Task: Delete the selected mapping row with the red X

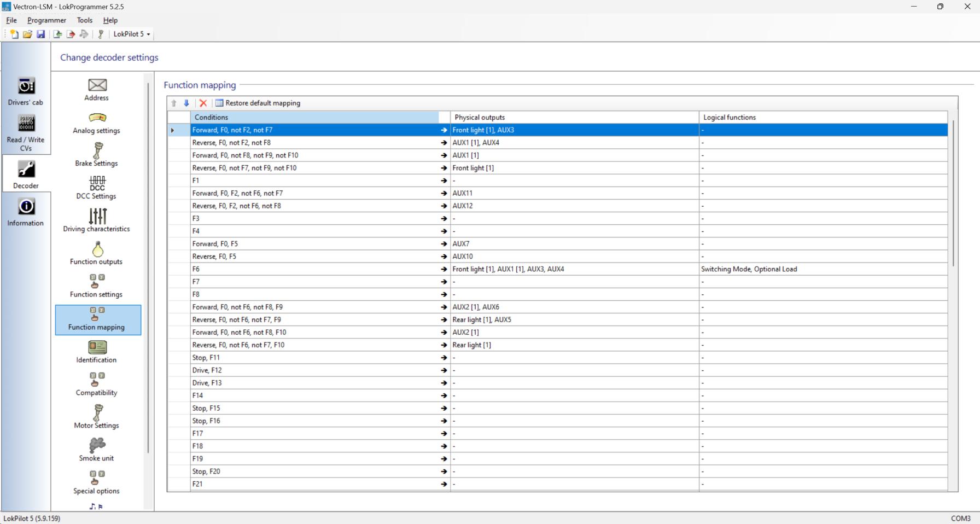Action: 203,103
